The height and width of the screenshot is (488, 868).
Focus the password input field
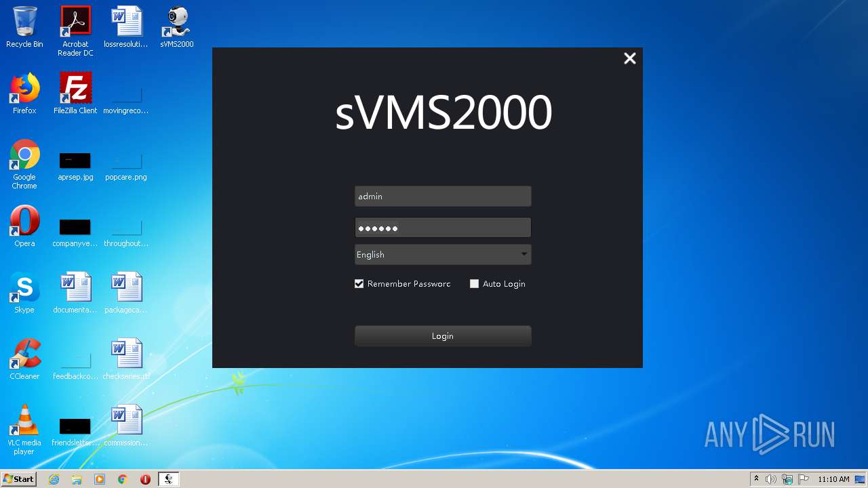click(x=443, y=228)
